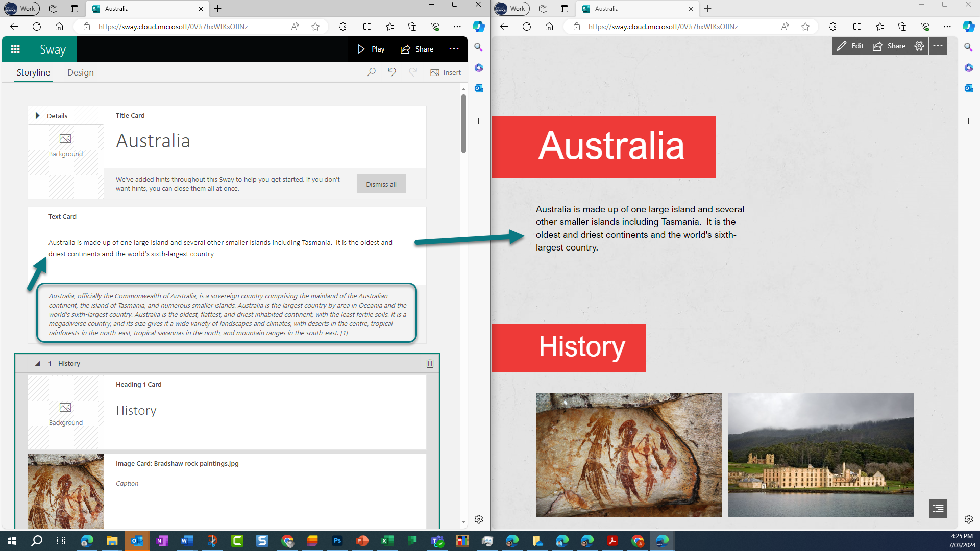Delete the History section with trash icon
Image resolution: width=980 pixels, height=551 pixels.
point(430,363)
